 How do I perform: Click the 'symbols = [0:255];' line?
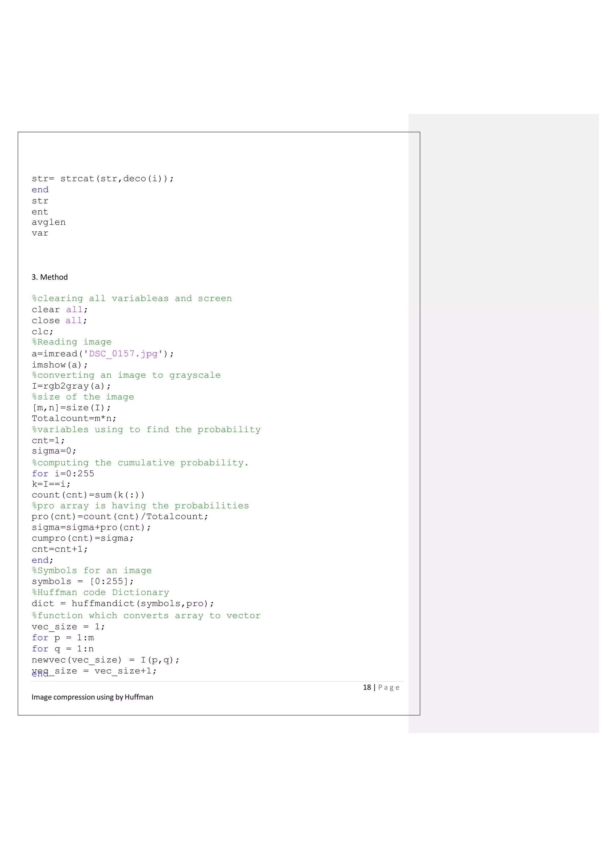[83, 581]
